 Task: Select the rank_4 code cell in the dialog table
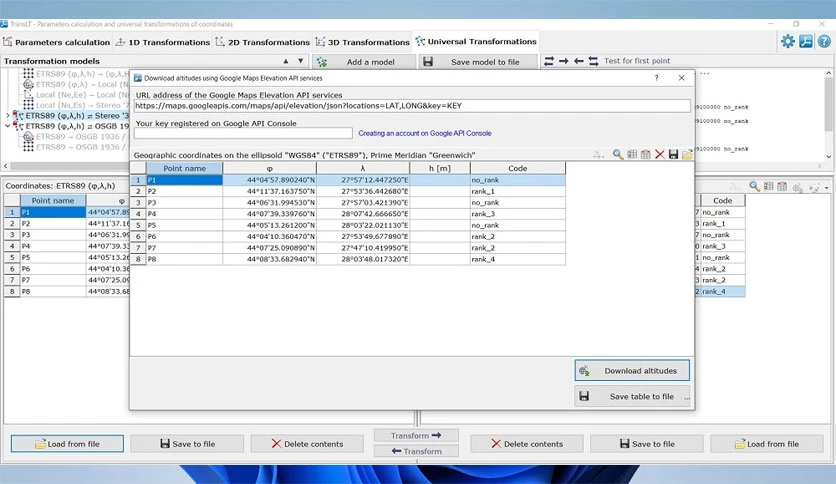518,259
